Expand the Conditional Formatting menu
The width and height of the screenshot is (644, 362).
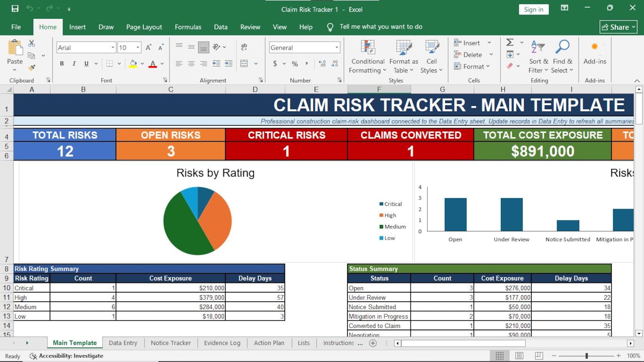click(x=368, y=57)
